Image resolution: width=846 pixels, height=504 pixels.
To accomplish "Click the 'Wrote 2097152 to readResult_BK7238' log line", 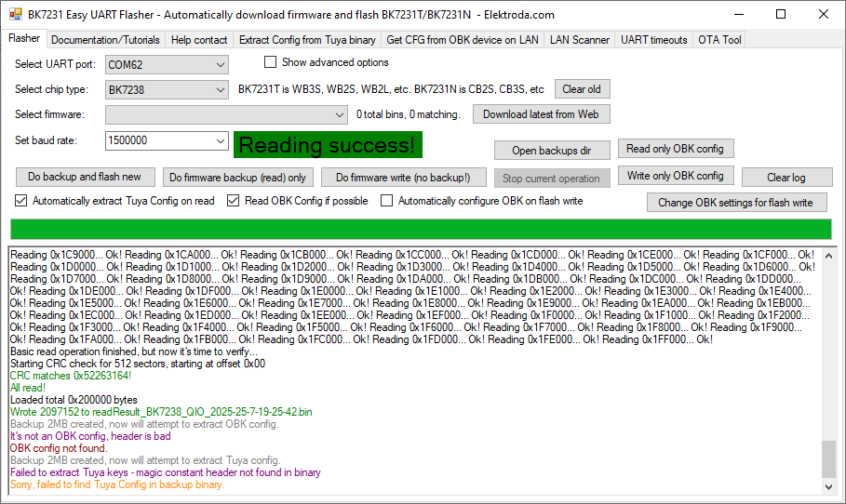I will 161,412.
